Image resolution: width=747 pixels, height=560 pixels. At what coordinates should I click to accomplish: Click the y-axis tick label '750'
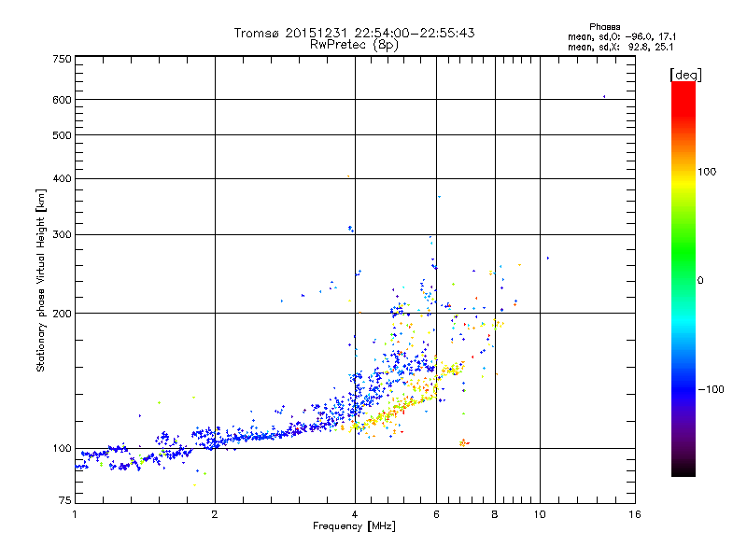click(x=62, y=59)
